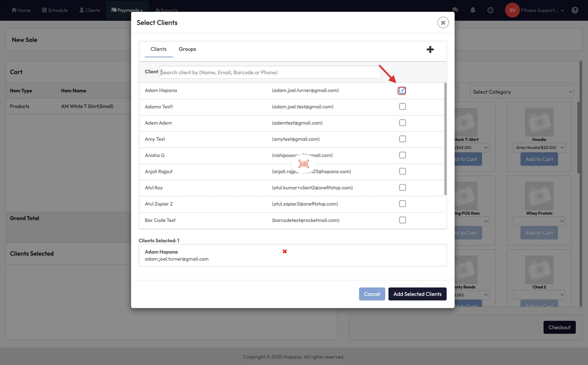
Task: Close the Select Clients dialog
Action: point(443,23)
